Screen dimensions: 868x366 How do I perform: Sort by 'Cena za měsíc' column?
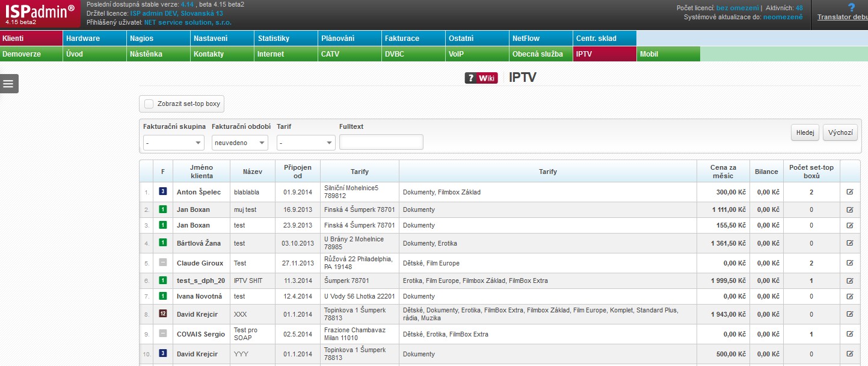(722, 172)
